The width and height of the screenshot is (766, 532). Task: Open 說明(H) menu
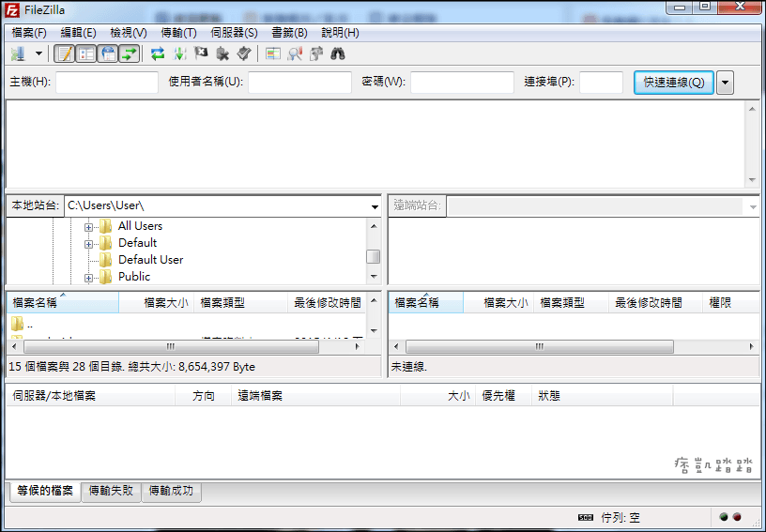340,33
